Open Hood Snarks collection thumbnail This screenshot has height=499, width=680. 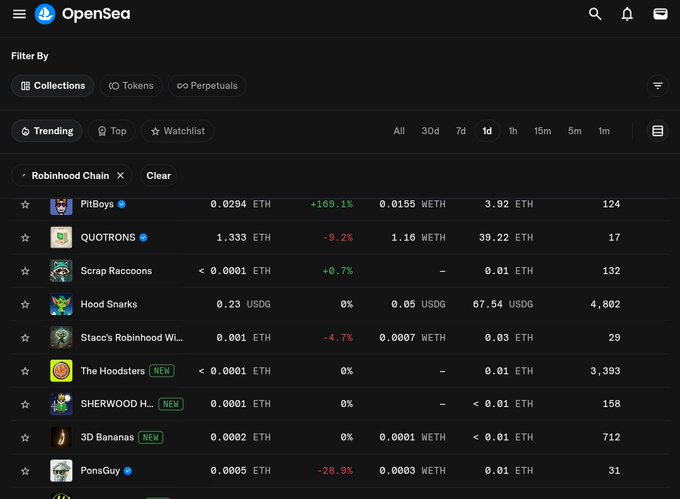coord(61,304)
